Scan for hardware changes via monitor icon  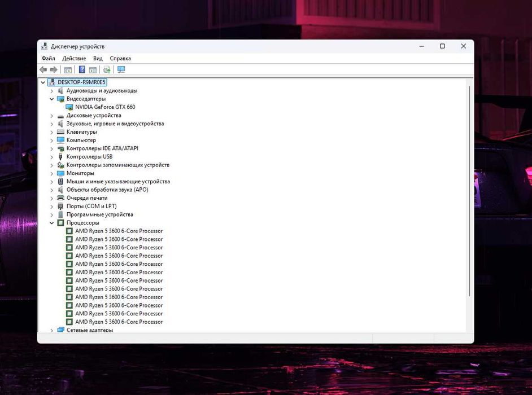point(121,69)
